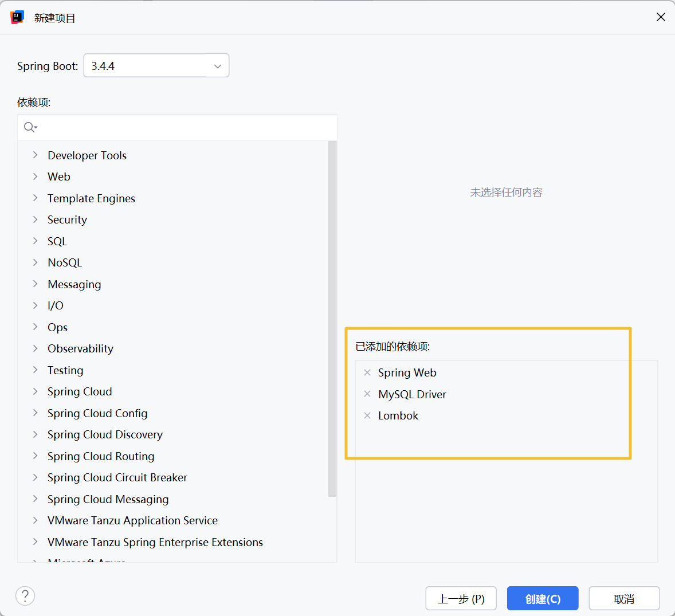
Task: Expand the Messaging category
Action: coord(36,284)
